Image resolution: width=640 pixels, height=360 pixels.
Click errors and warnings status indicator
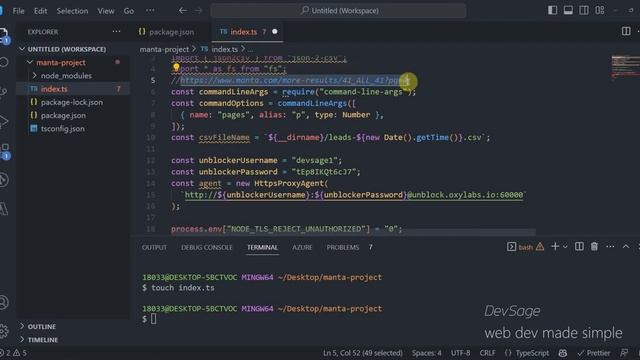click(14, 353)
